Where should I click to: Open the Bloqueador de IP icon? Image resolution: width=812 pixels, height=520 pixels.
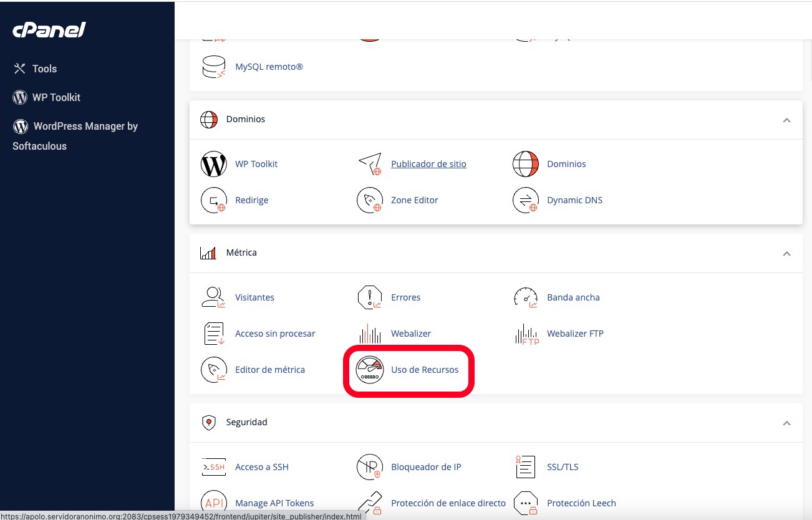[x=369, y=467]
